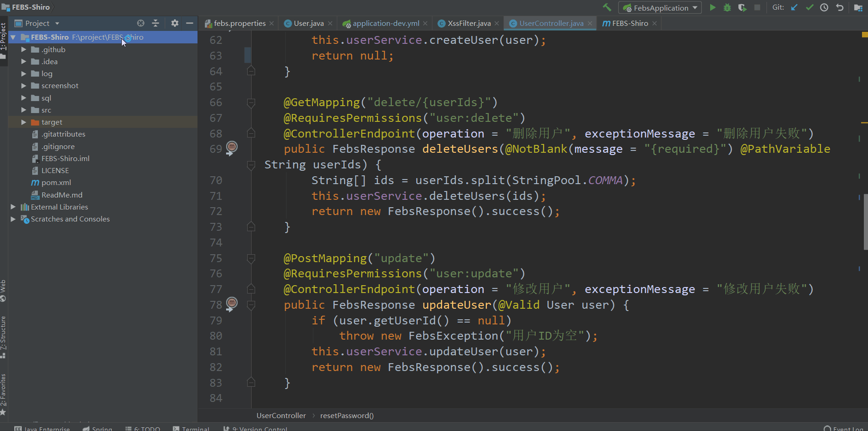Open Git history with the clock icon
Image resolution: width=868 pixels, height=431 pixels.
pos(824,7)
